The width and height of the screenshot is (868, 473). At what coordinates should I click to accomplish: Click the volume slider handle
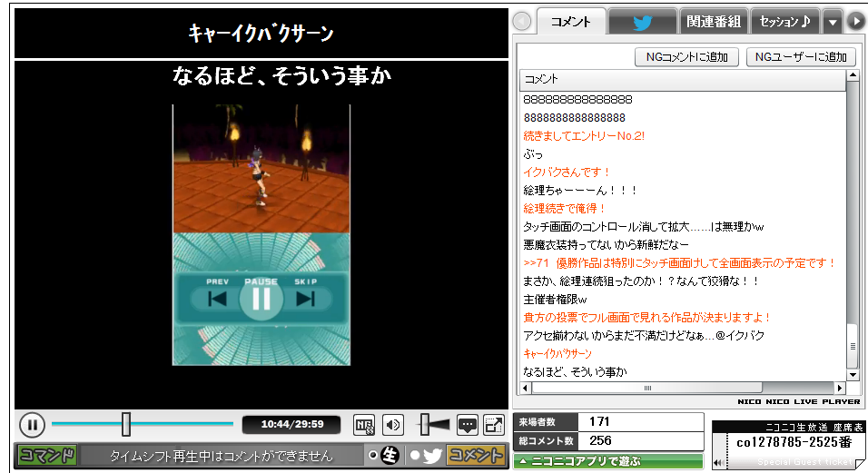425,425
